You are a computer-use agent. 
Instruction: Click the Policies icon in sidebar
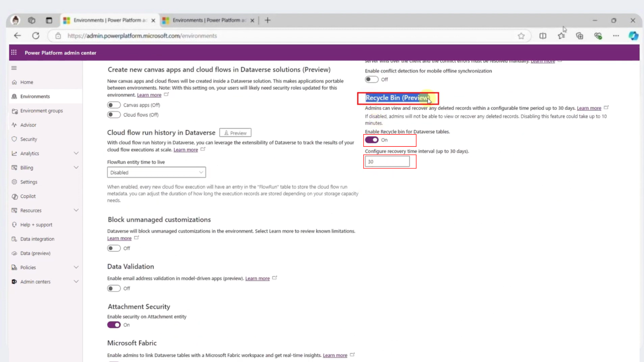[14, 267]
